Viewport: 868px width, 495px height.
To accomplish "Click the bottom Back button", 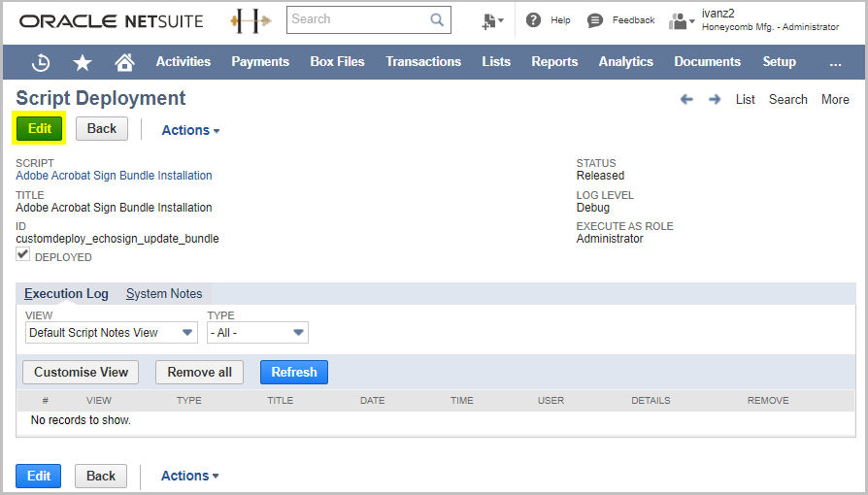I will click(x=101, y=476).
